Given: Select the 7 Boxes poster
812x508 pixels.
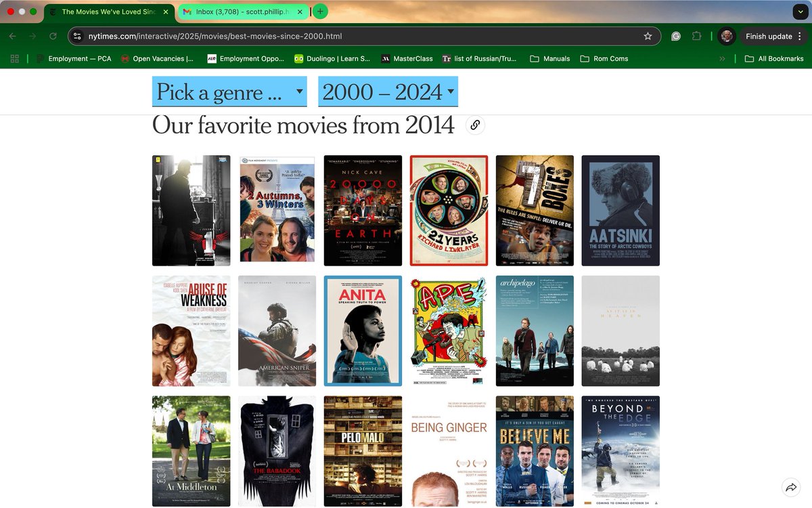Looking at the screenshot, I should pos(535,211).
